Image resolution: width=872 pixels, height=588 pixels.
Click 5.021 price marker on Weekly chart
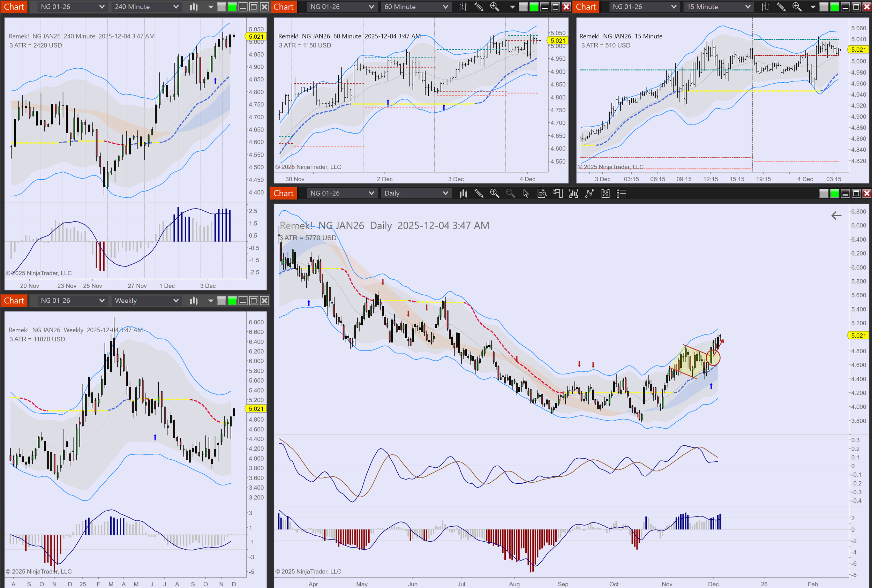(256, 409)
